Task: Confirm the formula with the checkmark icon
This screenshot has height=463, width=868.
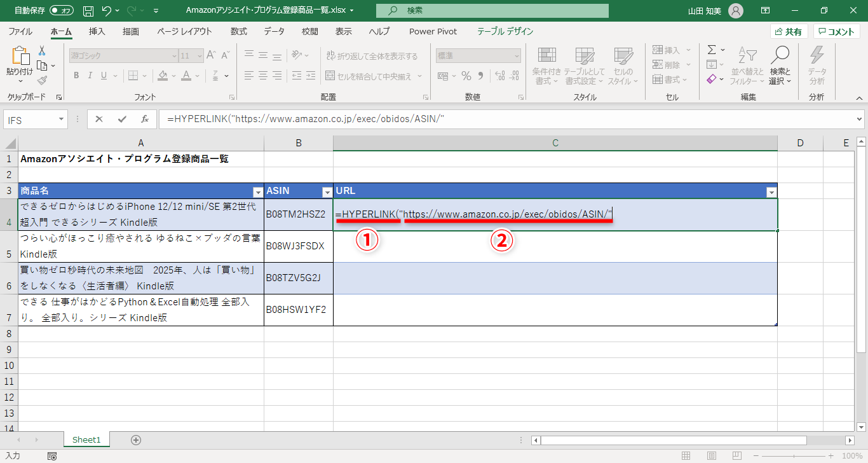Action: (122, 119)
